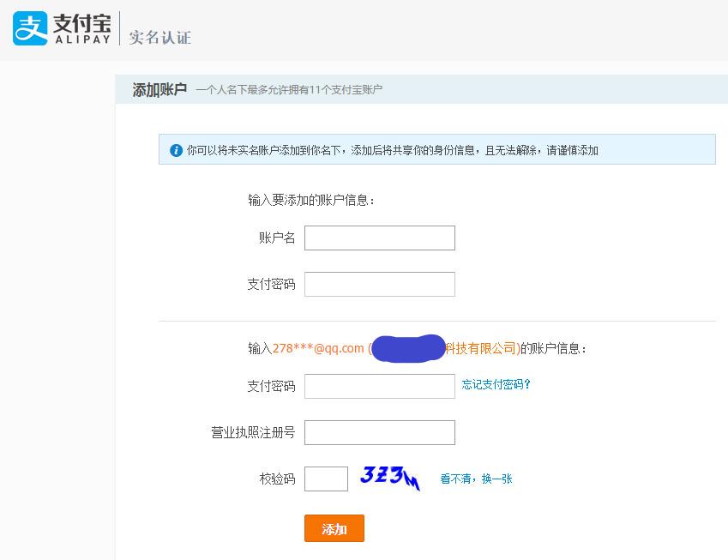This screenshot has height=560, width=728.
Task: Focus the second 支付密码 password field
Action: pyautogui.click(x=379, y=386)
